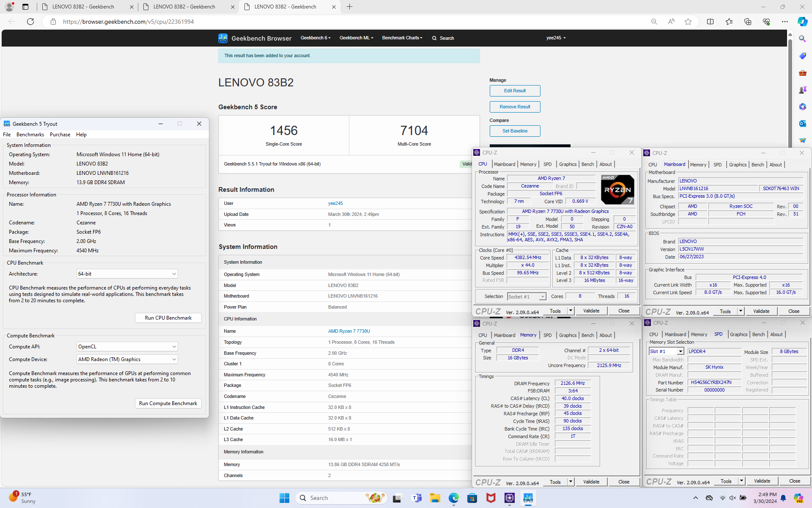The image size is (812, 508).
Task: Click the Set Baseline button
Action: click(515, 131)
